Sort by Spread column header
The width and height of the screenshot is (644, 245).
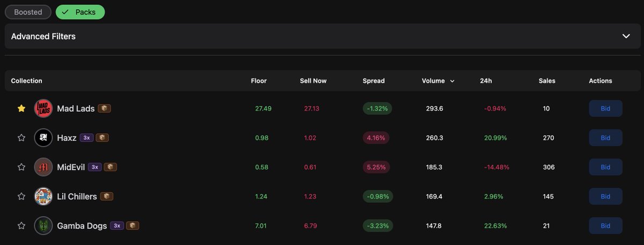click(x=374, y=81)
